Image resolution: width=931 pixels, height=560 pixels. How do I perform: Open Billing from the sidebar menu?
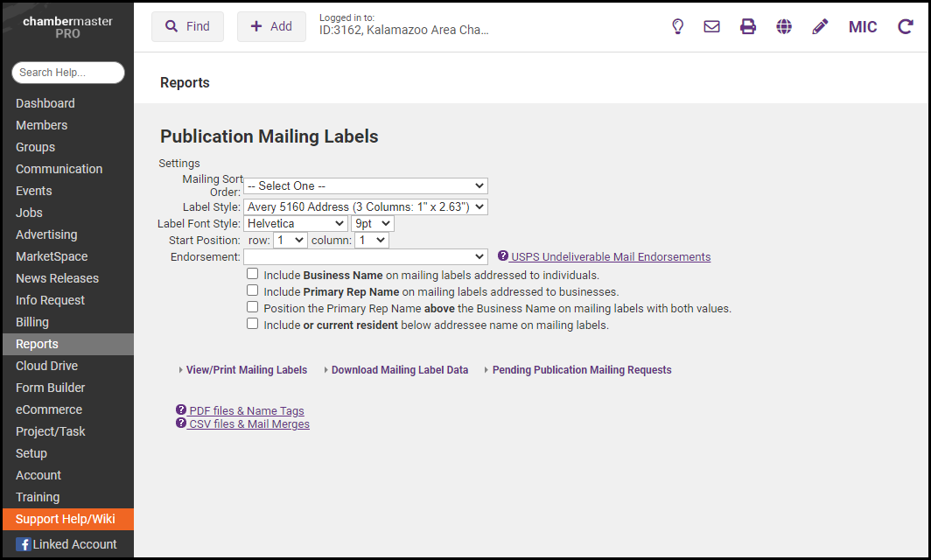[32, 322]
